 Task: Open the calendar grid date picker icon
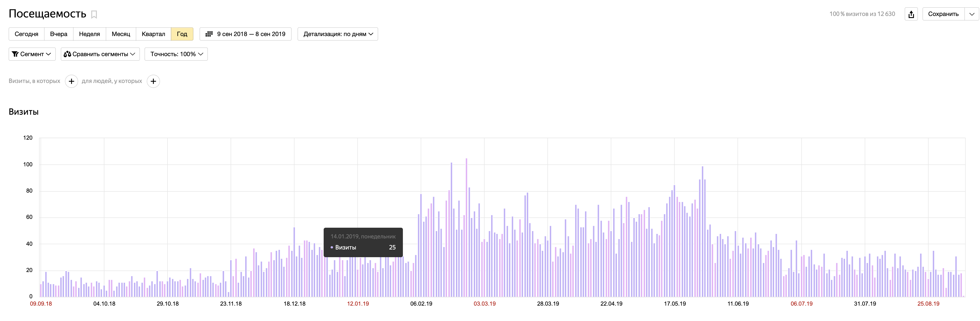click(x=209, y=34)
